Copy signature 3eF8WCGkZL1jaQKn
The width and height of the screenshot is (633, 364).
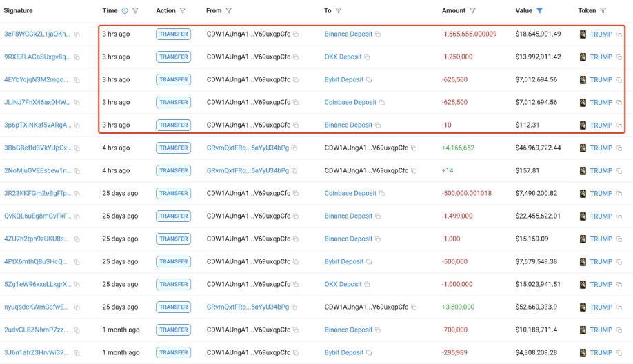click(77, 34)
